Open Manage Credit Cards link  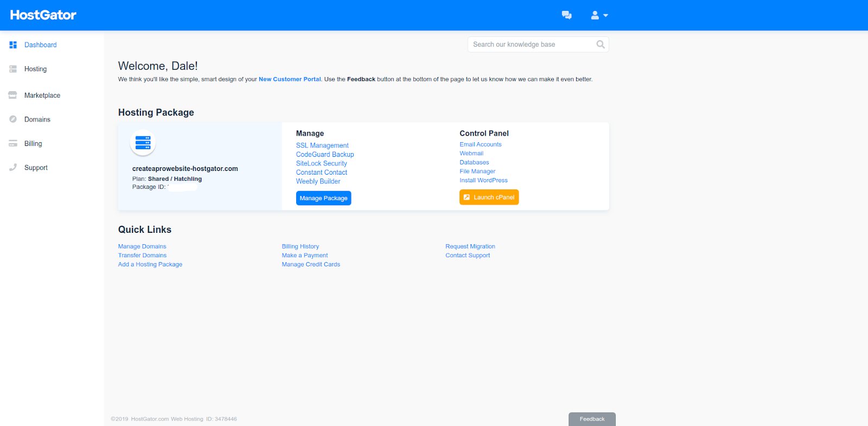[311, 264]
